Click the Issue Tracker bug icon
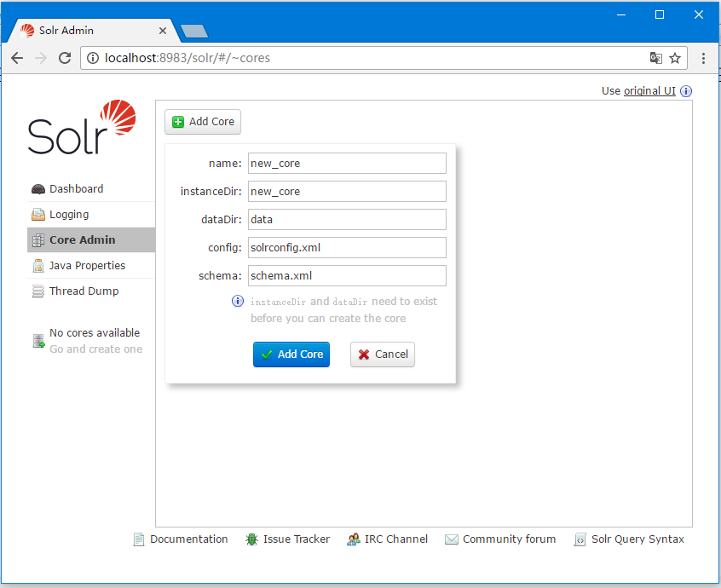The image size is (721, 588). tap(251, 539)
